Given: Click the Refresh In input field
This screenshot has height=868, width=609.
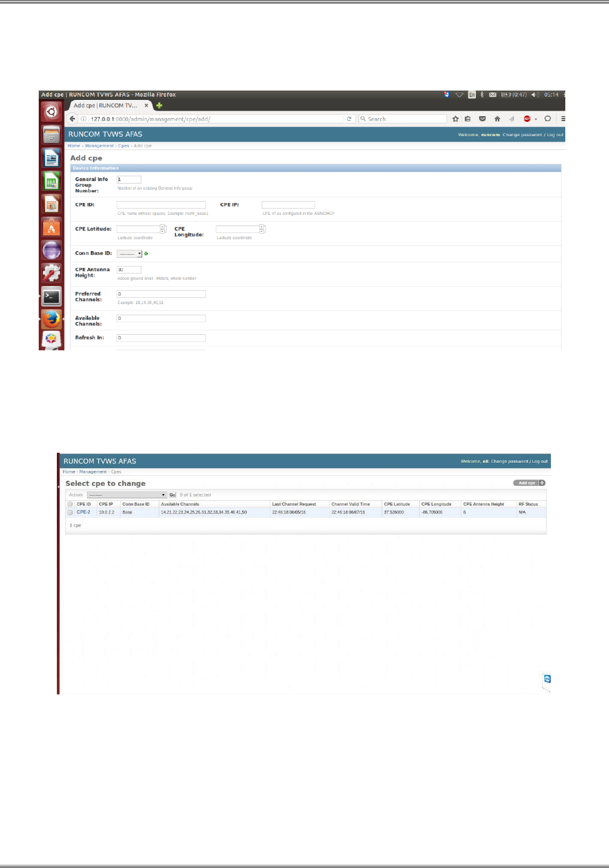Looking at the screenshot, I should [161, 338].
